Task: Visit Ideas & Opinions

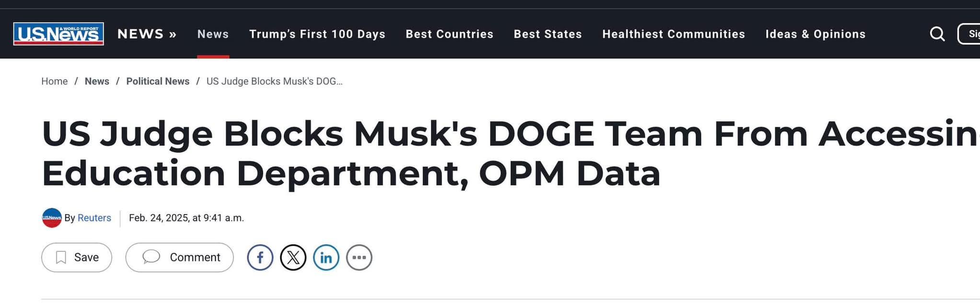Action: point(815,34)
